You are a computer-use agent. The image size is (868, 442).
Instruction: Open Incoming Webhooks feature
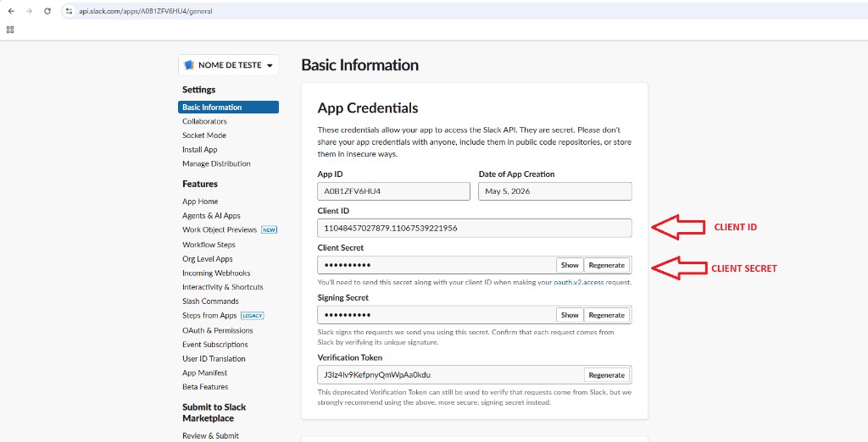click(216, 273)
